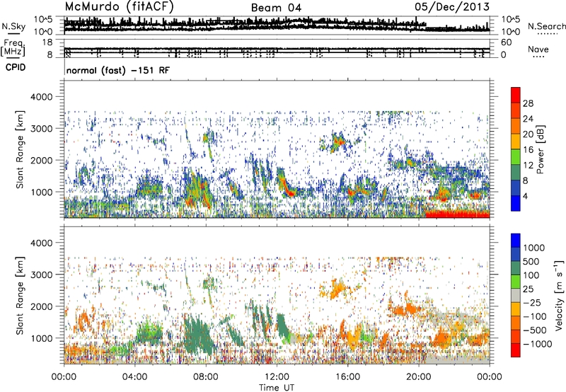
Task: Click "Slant Range [km]" label of velocity panel
Action: (x=20, y=295)
